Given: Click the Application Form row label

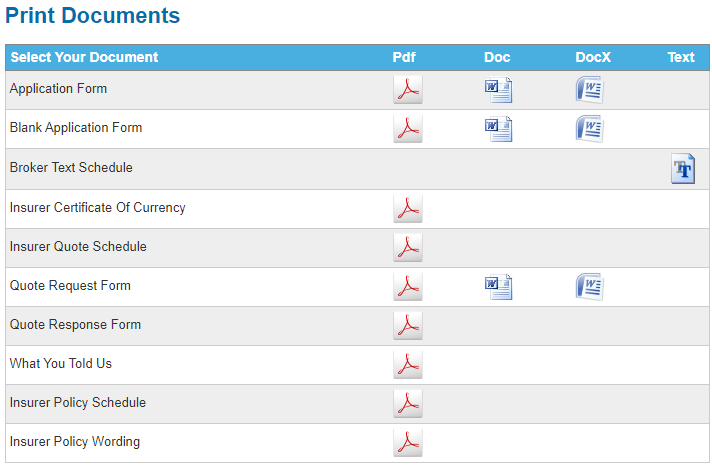Looking at the screenshot, I should click(59, 88).
